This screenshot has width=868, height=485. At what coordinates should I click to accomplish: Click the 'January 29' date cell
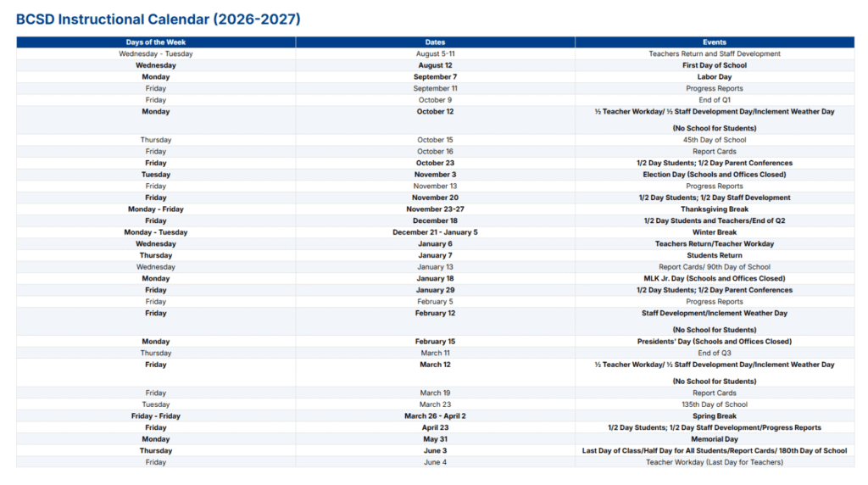point(435,290)
